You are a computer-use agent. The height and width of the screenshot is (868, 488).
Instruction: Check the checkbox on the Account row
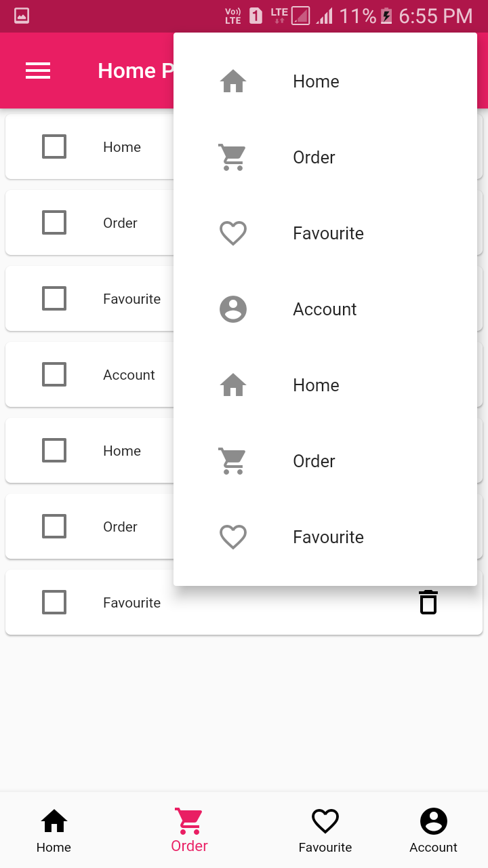click(54, 374)
